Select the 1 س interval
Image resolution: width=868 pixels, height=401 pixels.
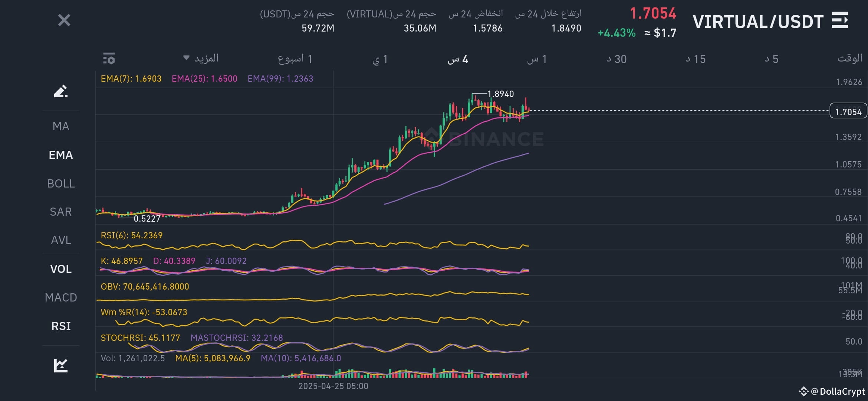point(537,59)
